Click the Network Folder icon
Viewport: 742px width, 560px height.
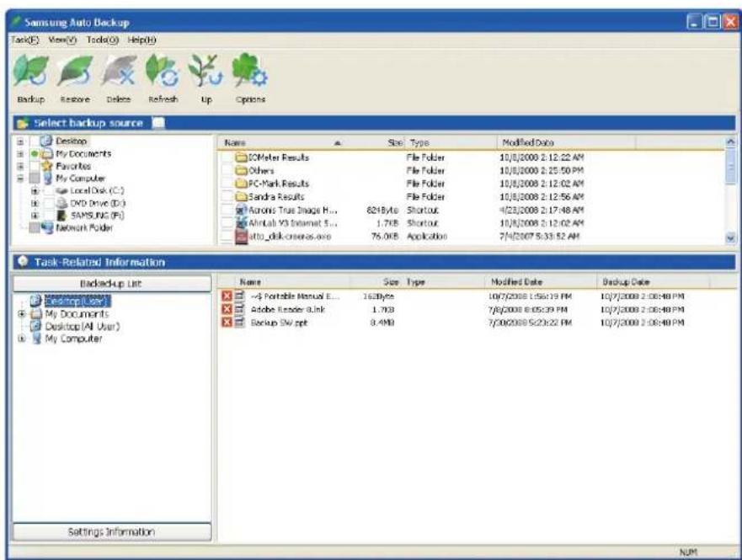pos(47,227)
